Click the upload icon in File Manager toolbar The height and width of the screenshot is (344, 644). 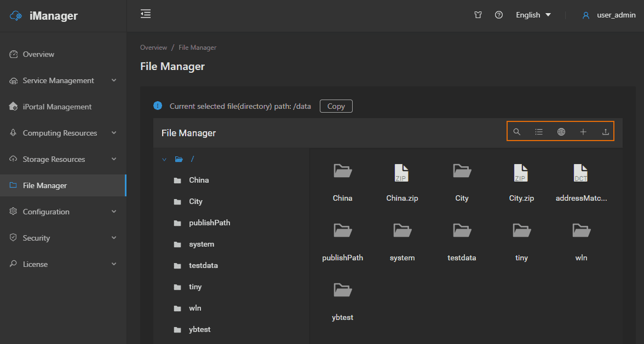tap(605, 132)
